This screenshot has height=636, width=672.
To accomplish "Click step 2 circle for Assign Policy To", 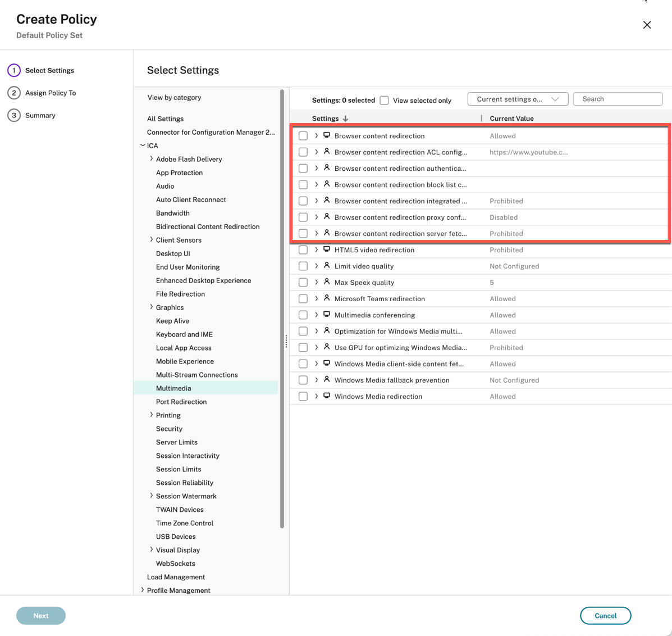I will pos(13,93).
